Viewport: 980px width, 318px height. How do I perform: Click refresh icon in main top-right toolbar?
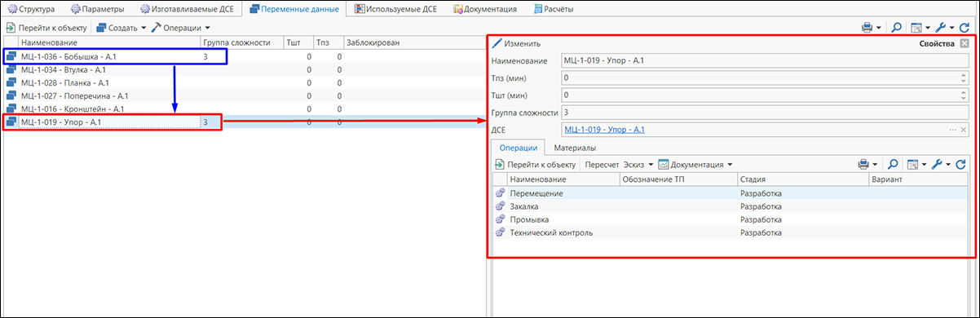[965, 28]
